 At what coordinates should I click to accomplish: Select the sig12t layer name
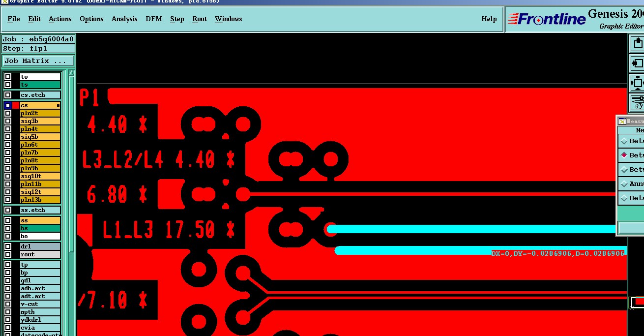pyautogui.click(x=40, y=192)
